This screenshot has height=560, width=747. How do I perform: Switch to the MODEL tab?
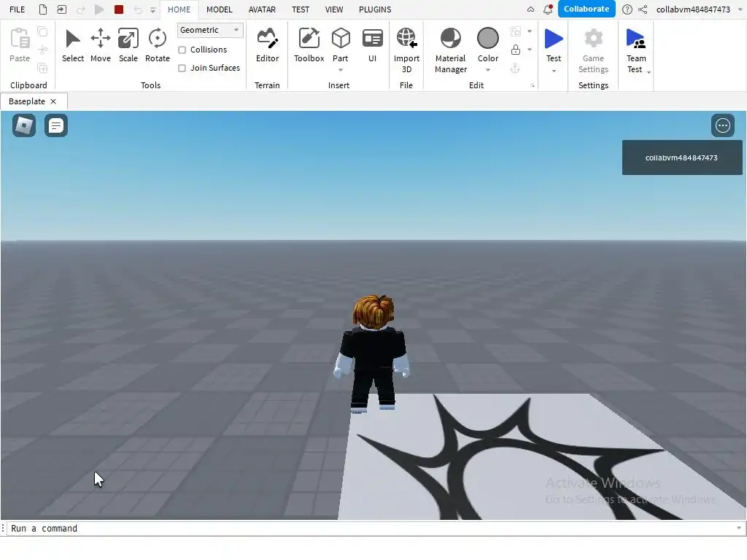[x=219, y=9]
